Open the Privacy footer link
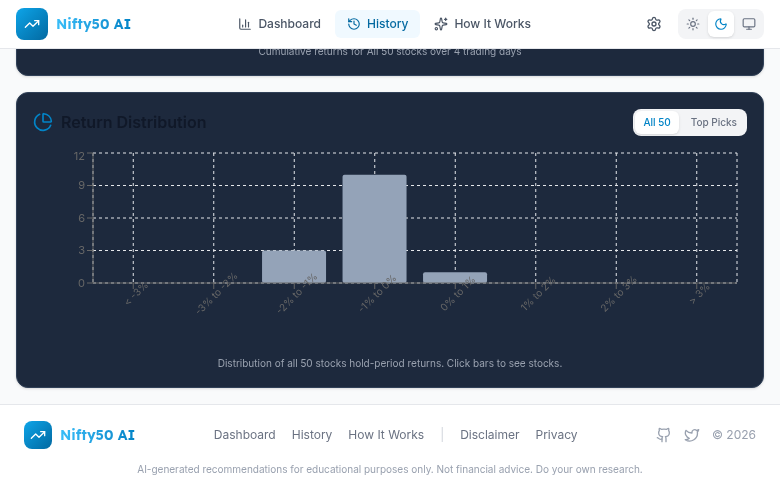The height and width of the screenshot is (493, 780). click(x=556, y=435)
